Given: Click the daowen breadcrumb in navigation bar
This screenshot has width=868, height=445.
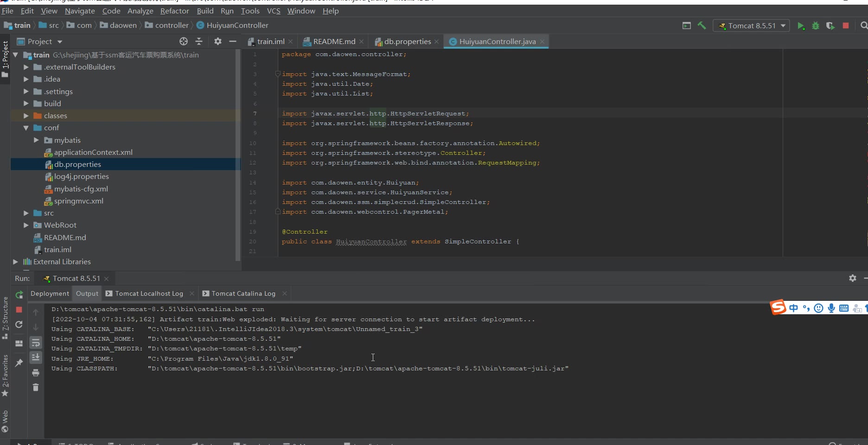Looking at the screenshot, I should pyautogui.click(x=123, y=25).
